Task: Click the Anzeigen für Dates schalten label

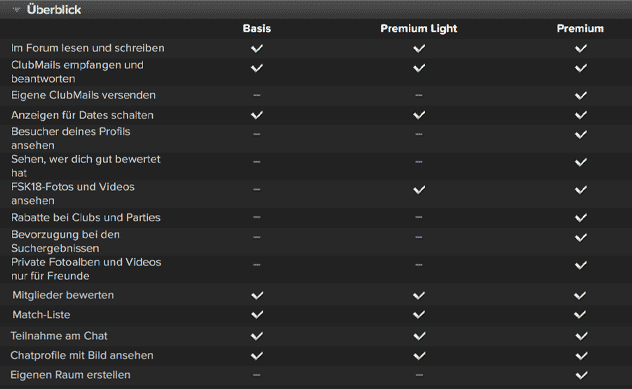Action: (82, 115)
